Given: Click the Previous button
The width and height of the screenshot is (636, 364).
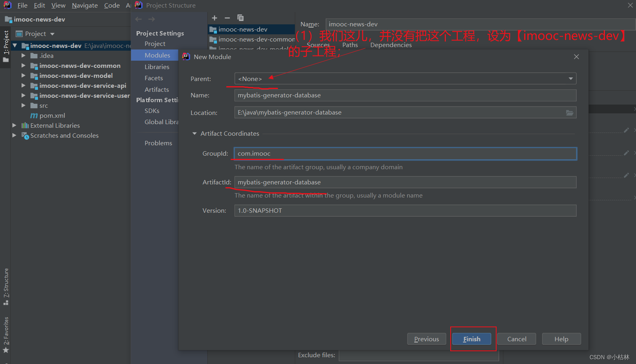Looking at the screenshot, I should pyautogui.click(x=426, y=339).
